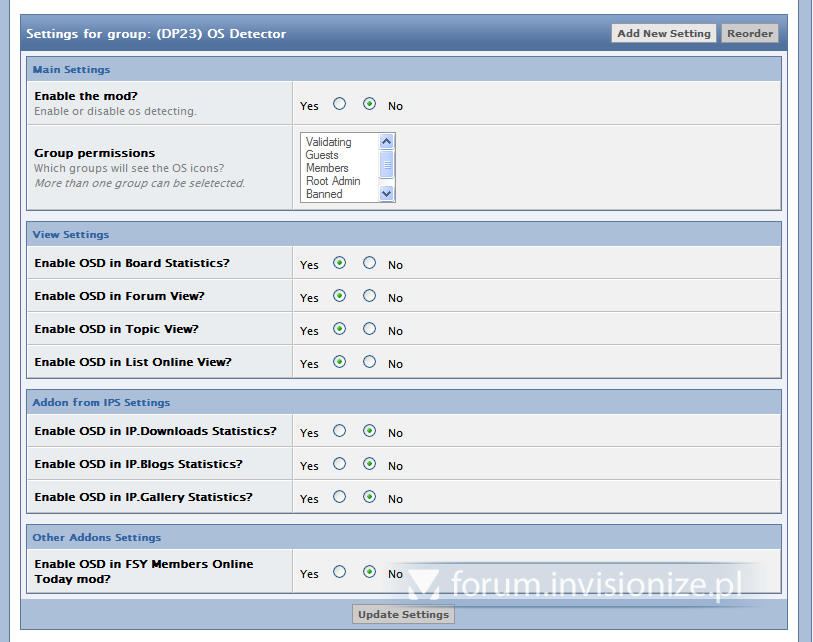
Task: Enable OSD in IP.Blogs Statistics
Action: pos(340,464)
